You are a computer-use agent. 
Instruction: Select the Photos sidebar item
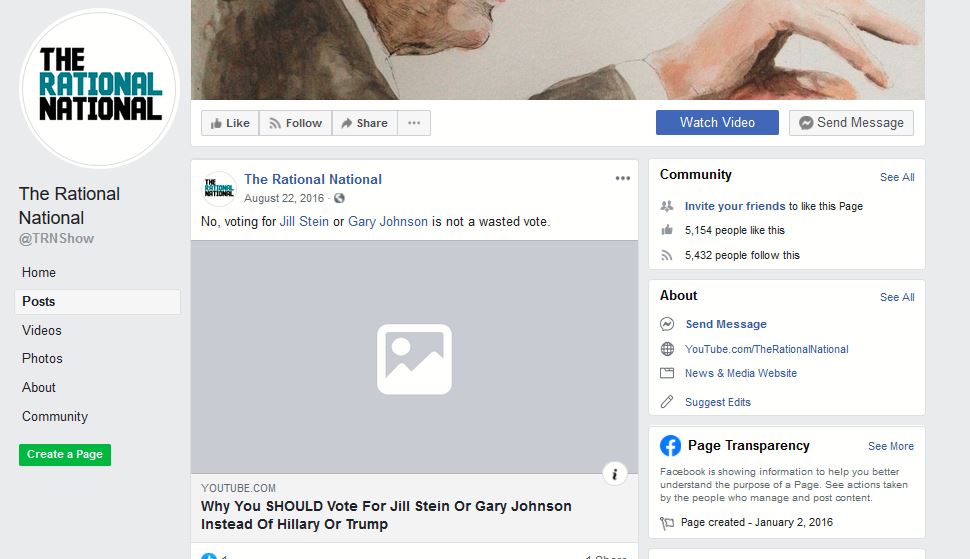(x=42, y=359)
